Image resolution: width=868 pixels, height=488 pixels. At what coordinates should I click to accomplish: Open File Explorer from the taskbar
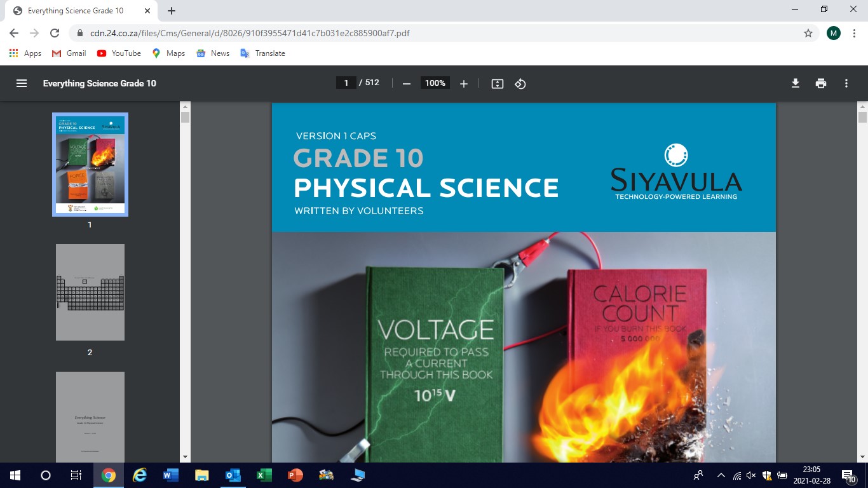pos(201,475)
